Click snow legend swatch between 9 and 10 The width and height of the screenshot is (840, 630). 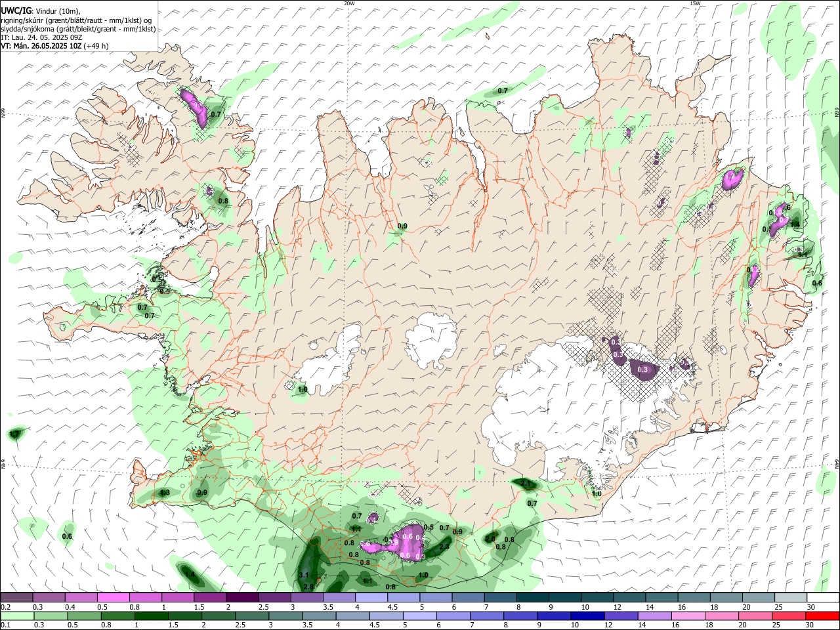click(x=565, y=597)
